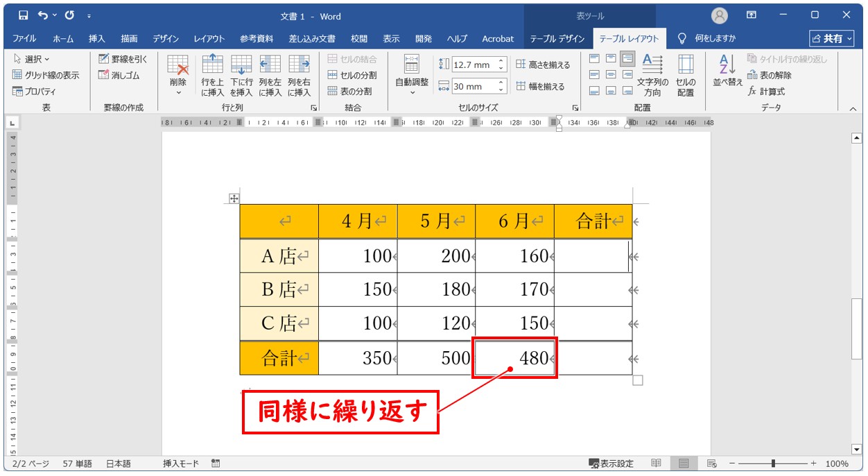Open table Properties (プロパティ)

34,91
